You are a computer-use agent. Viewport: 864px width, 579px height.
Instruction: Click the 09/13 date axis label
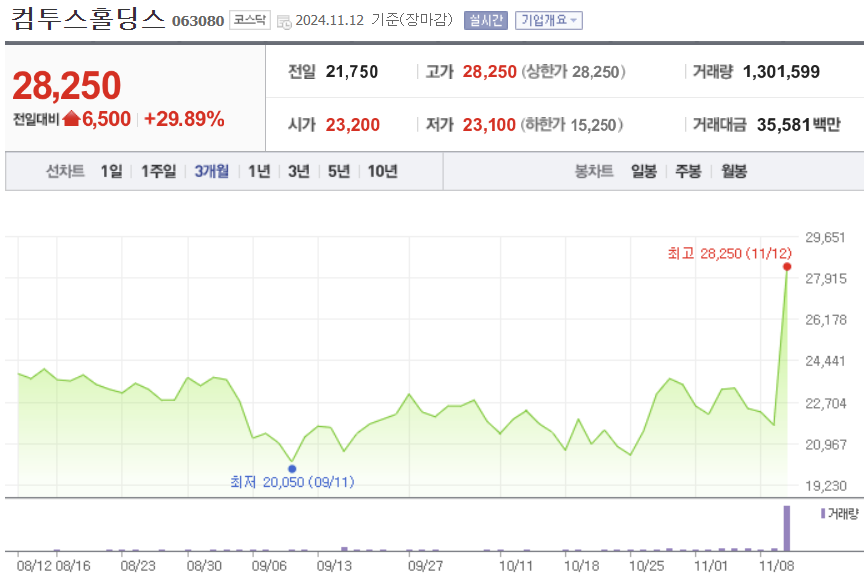click(x=334, y=566)
